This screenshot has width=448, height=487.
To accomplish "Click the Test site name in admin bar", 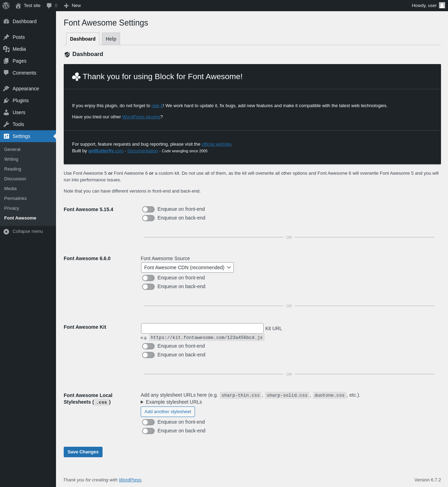I will click(32, 6).
